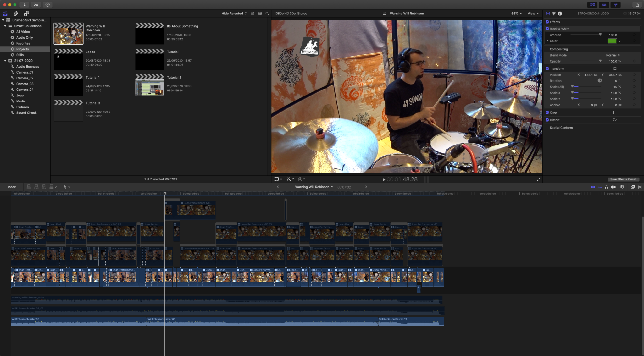
Task: Open the Photos and Audio sidebar icon
Action: (x=15, y=14)
